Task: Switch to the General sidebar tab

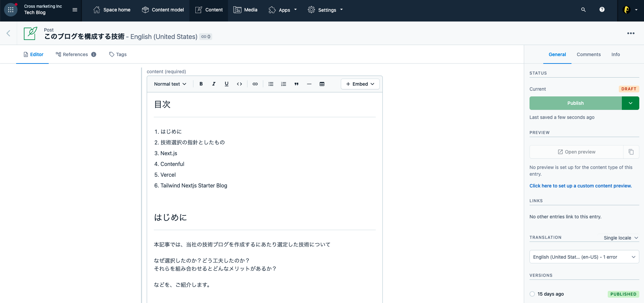Action: coord(557,54)
